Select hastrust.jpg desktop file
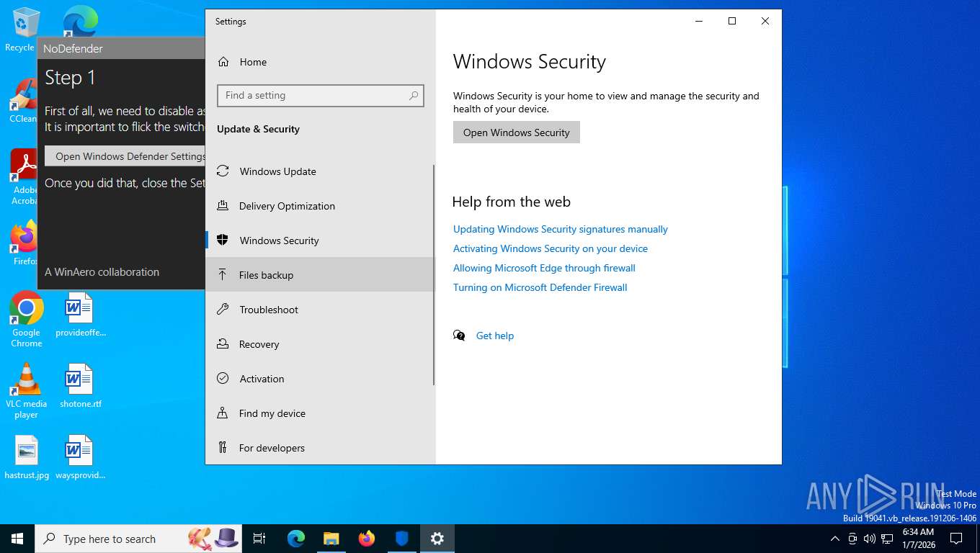This screenshot has width=980, height=553. [27, 458]
